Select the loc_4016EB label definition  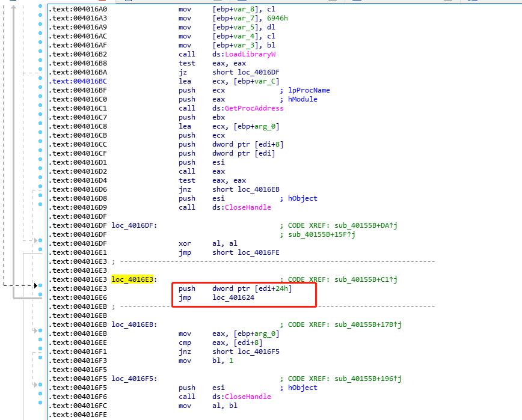134,324
